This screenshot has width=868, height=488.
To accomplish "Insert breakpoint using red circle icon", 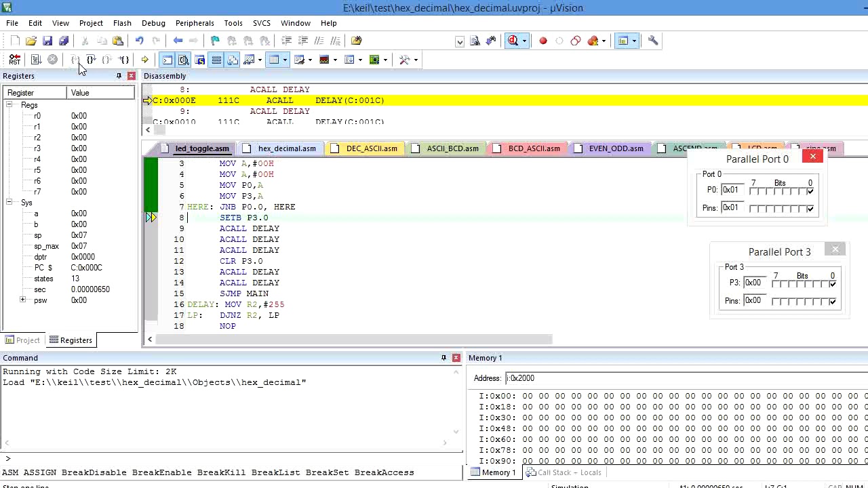I will [x=542, y=41].
